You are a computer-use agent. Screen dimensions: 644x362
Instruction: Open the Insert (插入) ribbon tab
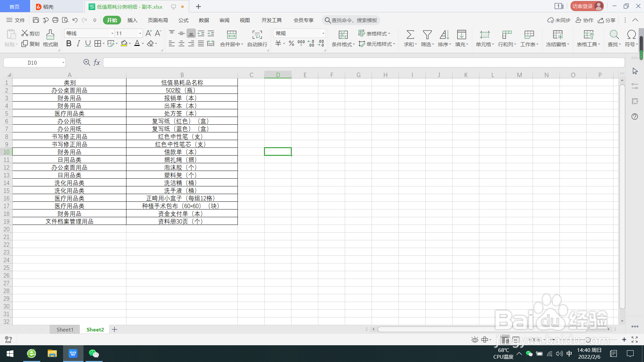click(x=132, y=20)
